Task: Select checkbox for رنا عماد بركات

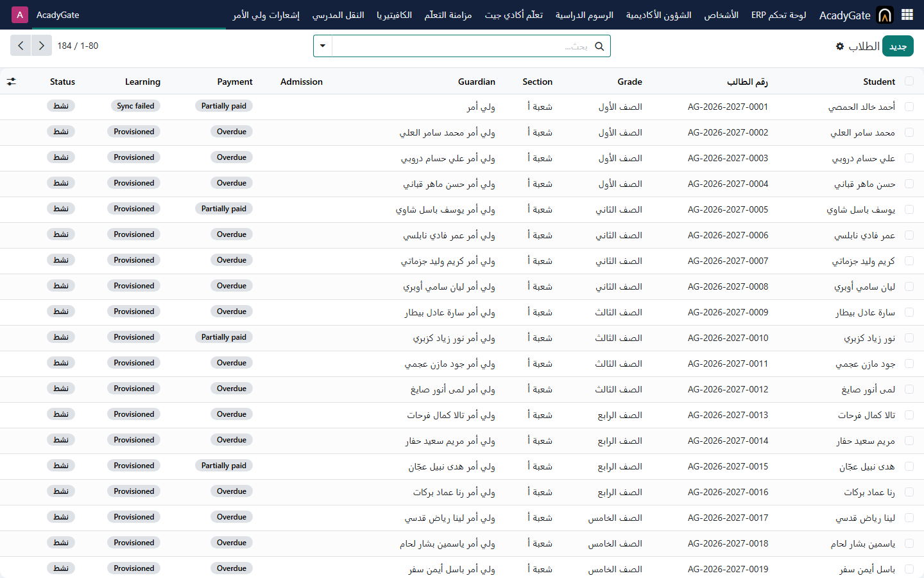Action: 909,492
